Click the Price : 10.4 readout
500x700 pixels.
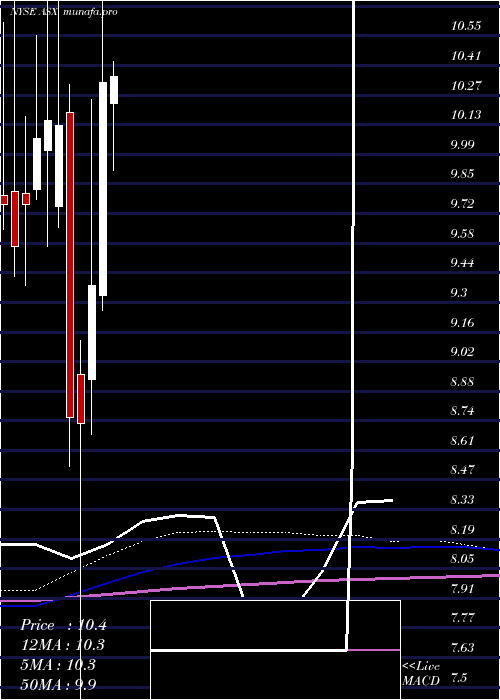coord(63,625)
